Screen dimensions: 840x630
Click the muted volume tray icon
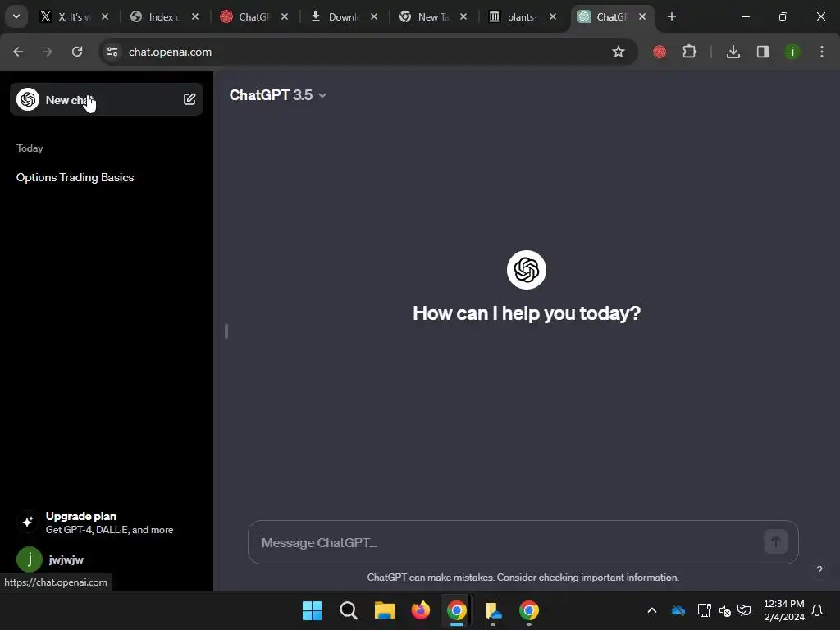[725, 610]
